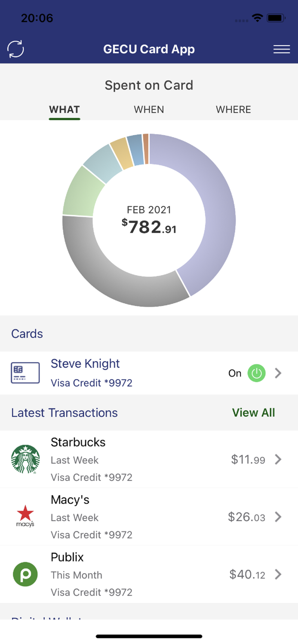Switch to the WHEN tab
This screenshot has width=298, height=644.
[x=149, y=109]
